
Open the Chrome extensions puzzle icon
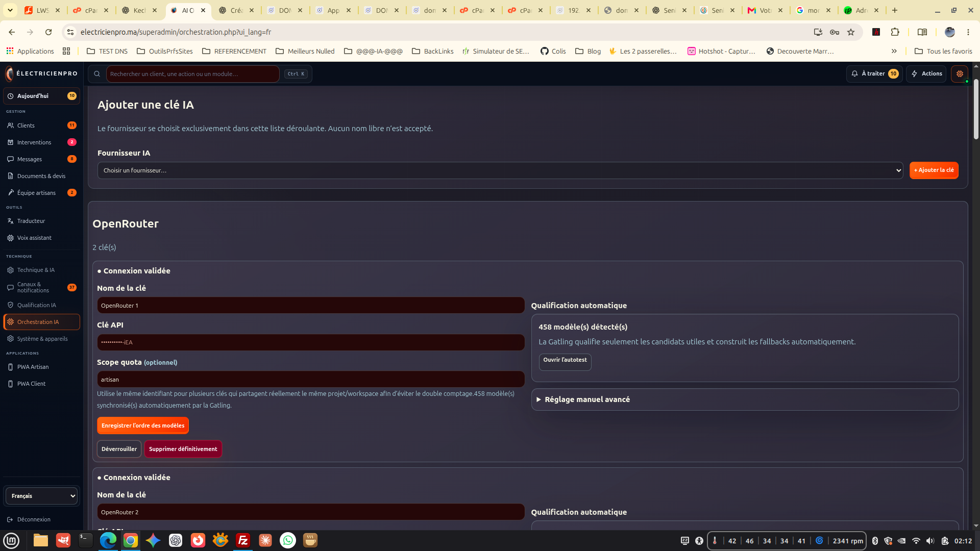(895, 32)
